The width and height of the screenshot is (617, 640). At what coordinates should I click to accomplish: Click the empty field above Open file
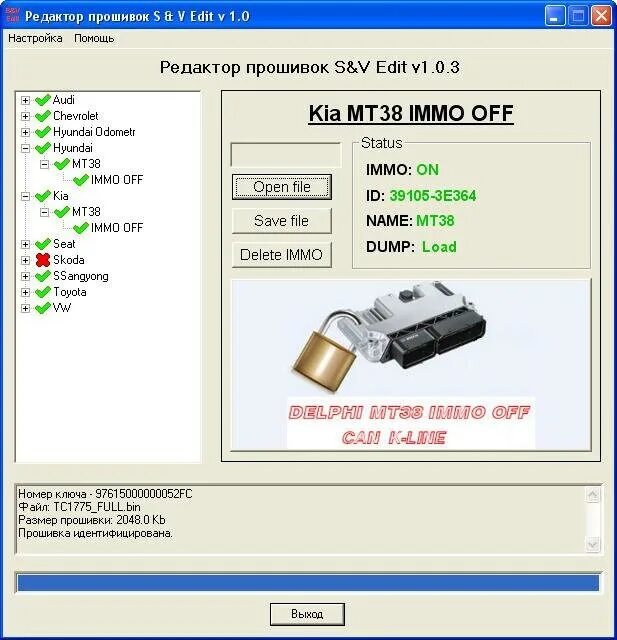tap(286, 154)
